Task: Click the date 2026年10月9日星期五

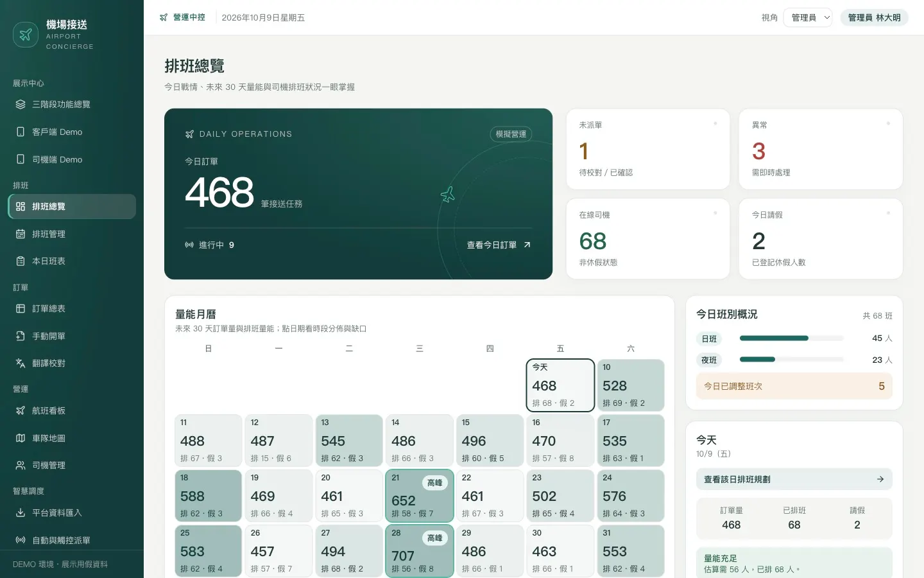Action: coord(263,17)
